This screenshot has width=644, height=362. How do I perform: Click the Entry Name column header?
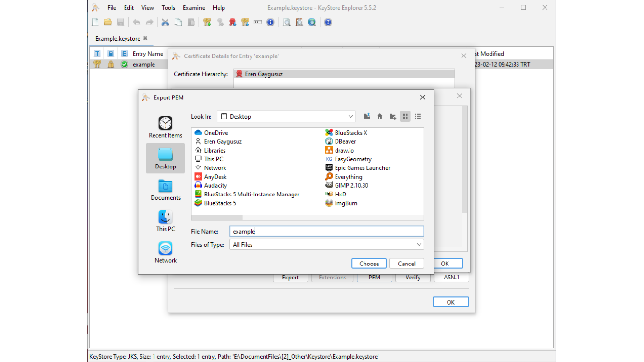coord(148,54)
